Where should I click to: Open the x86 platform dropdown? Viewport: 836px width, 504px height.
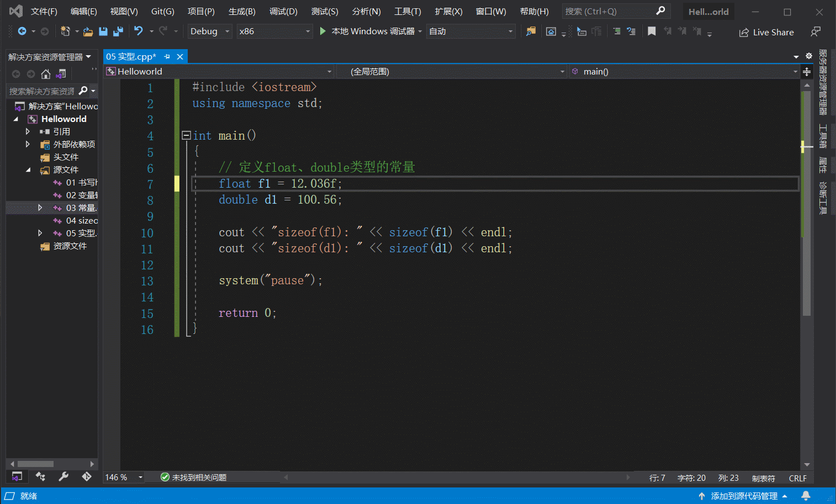pos(274,31)
